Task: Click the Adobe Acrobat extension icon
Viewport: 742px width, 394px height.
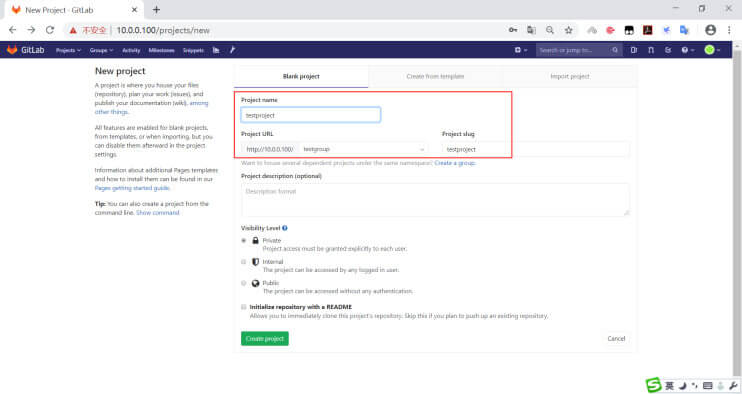Action: pyautogui.click(x=647, y=30)
